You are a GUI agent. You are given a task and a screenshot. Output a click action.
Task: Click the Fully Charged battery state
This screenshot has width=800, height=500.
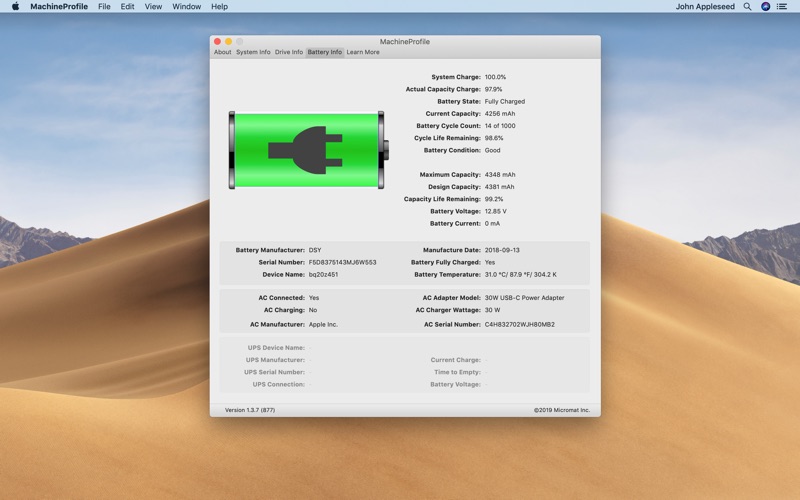click(x=505, y=102)
